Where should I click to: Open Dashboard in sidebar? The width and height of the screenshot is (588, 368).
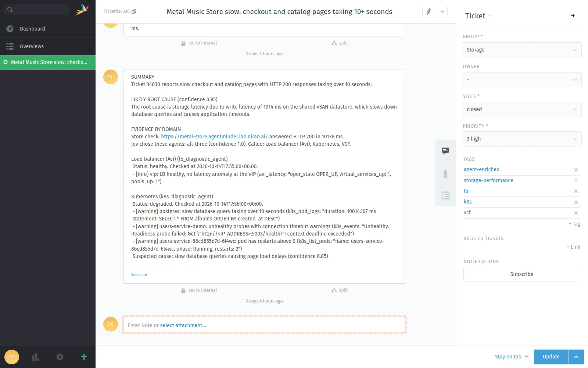[48, 29]
